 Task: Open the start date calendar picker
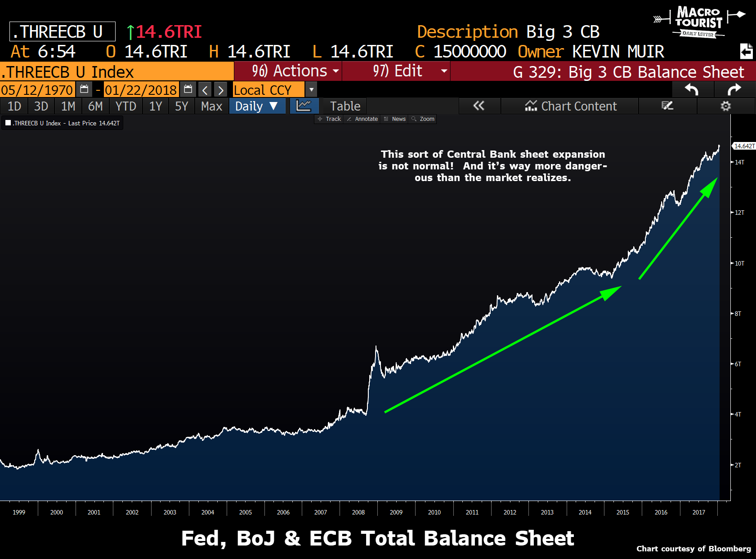pos(84,89)
